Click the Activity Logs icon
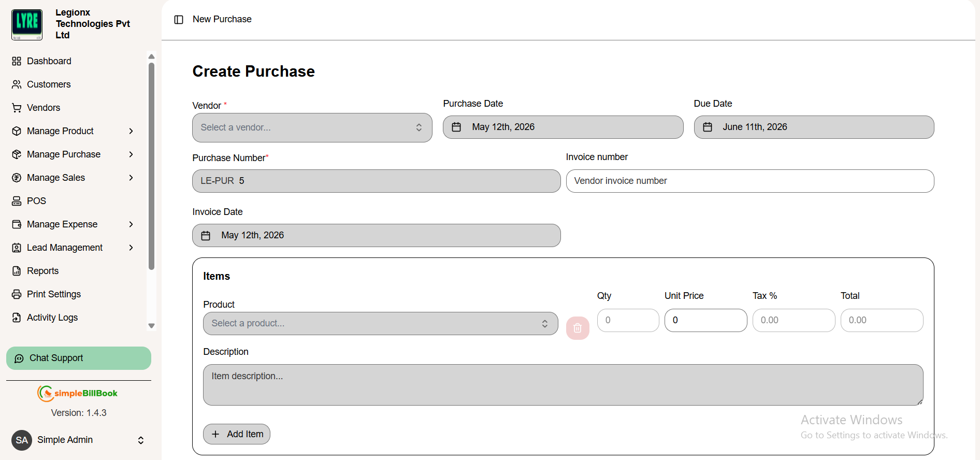 point(17,318)
